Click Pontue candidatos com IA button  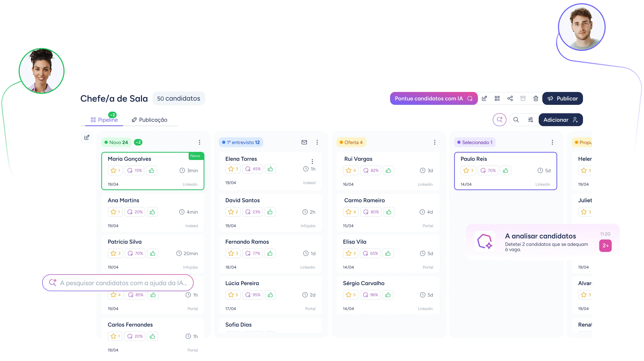click(x=434, y=98)
